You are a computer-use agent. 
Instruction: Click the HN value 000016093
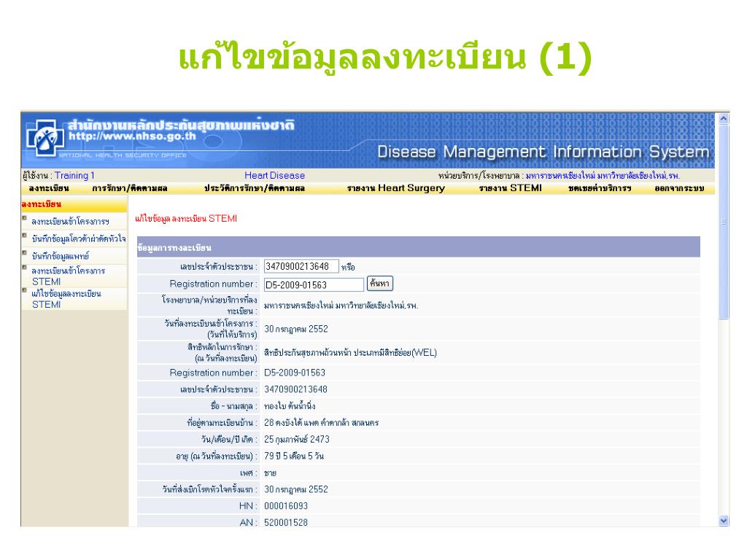point(286,506)
